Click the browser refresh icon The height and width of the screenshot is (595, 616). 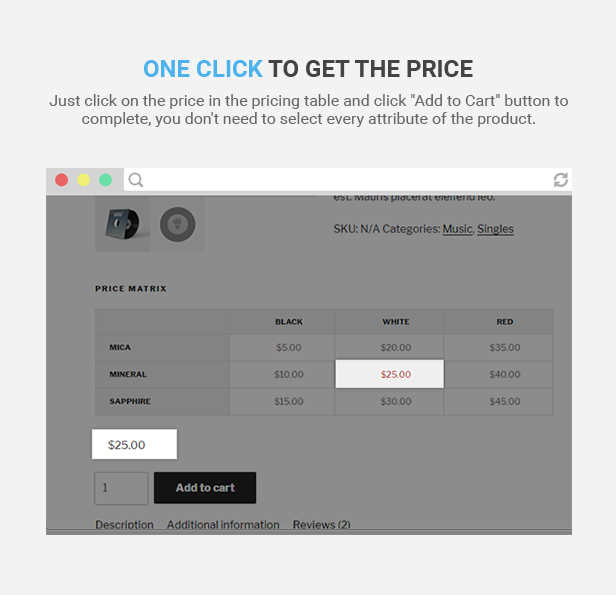561,180
